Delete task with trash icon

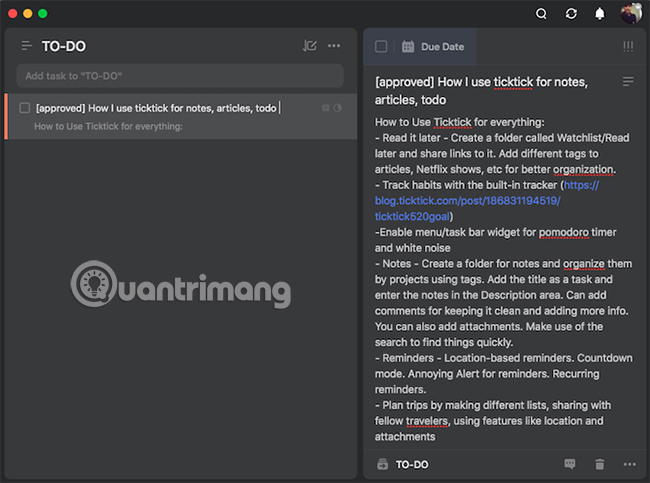[x=599, y=464]
